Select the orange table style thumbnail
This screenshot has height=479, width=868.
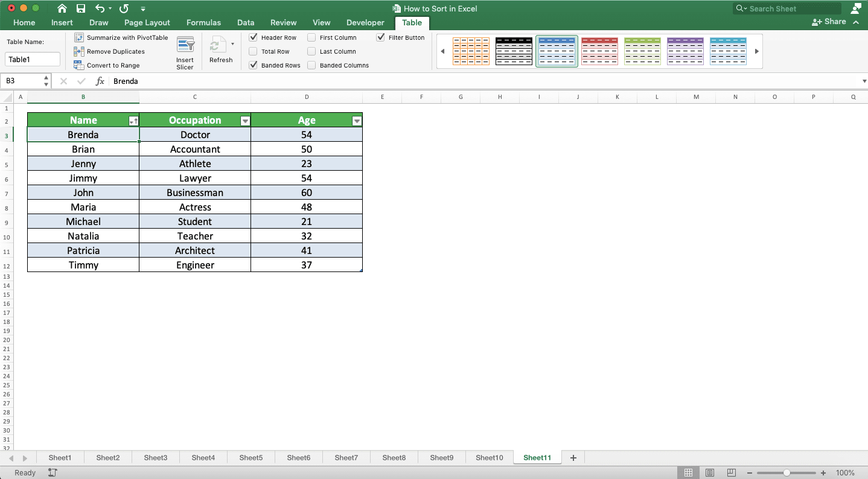(471, 51)
